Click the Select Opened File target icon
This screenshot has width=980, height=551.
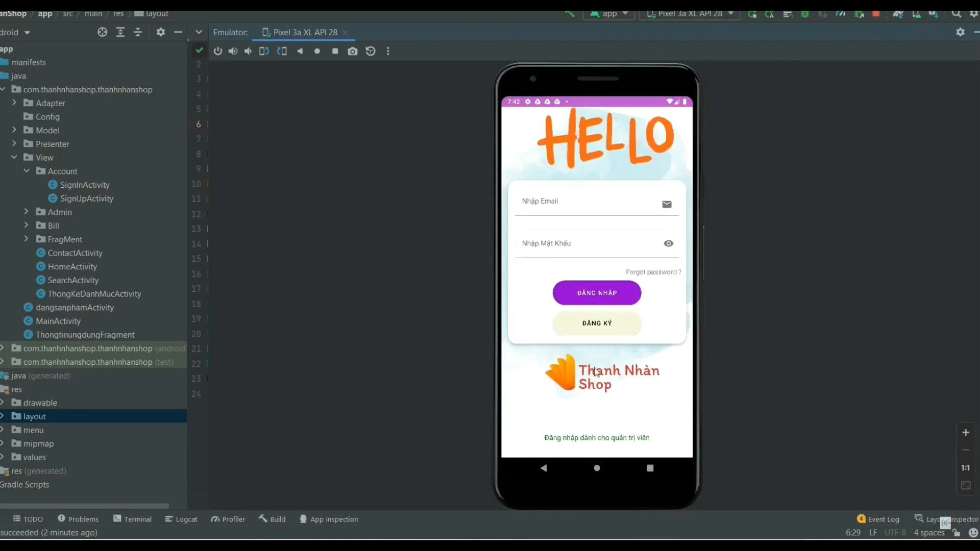(103, 32)
